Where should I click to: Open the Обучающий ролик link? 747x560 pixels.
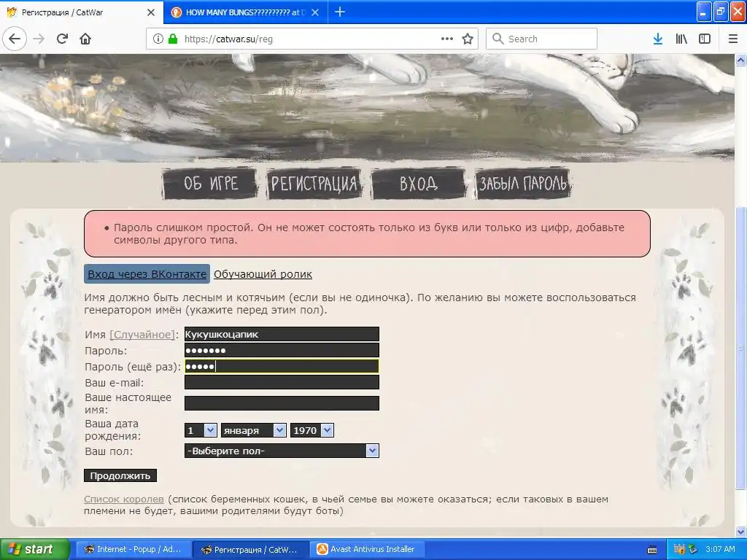[x=263, y=274]
